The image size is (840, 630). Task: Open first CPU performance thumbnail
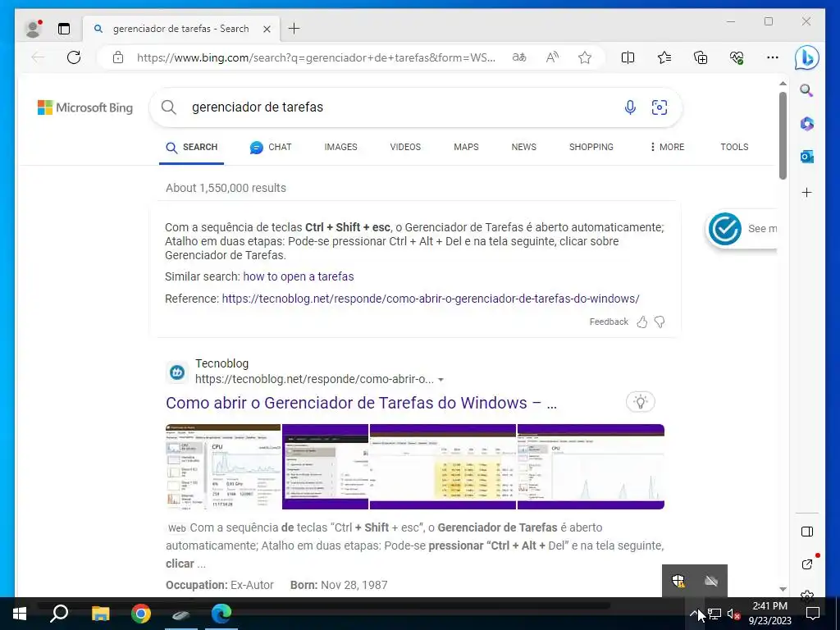pyautogui.click(x=223, y=467)
